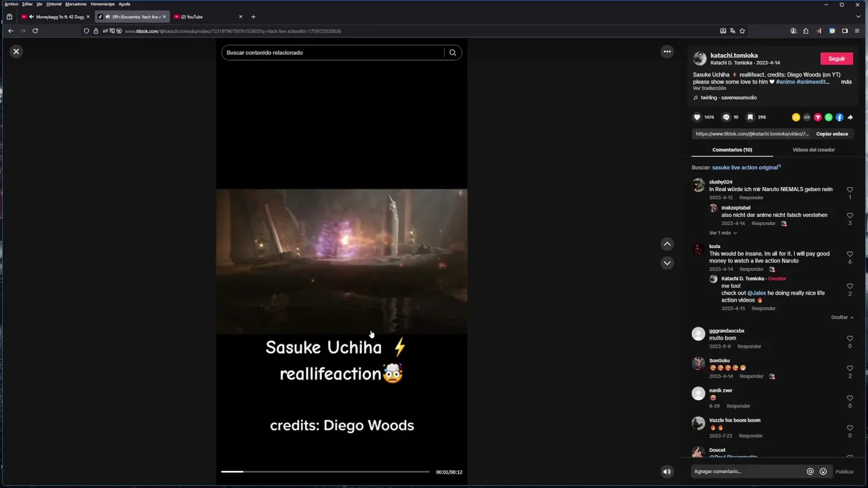Save video with the bookmark icon
Image resolution: width=868 pixels, height=488 pixels.
point(751,117)
